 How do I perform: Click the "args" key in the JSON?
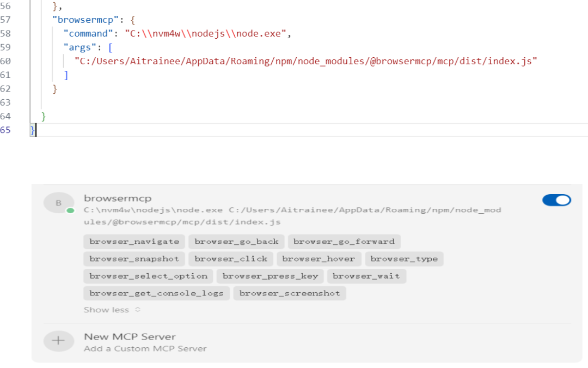tap(80, 47)
